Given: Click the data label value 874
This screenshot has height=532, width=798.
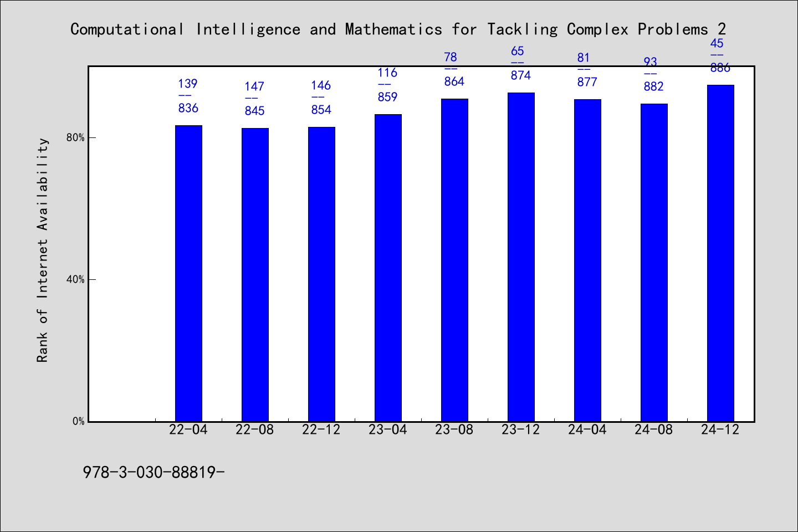Looking at the screenshot, I should pyautogui.click(x=521, y=75).
